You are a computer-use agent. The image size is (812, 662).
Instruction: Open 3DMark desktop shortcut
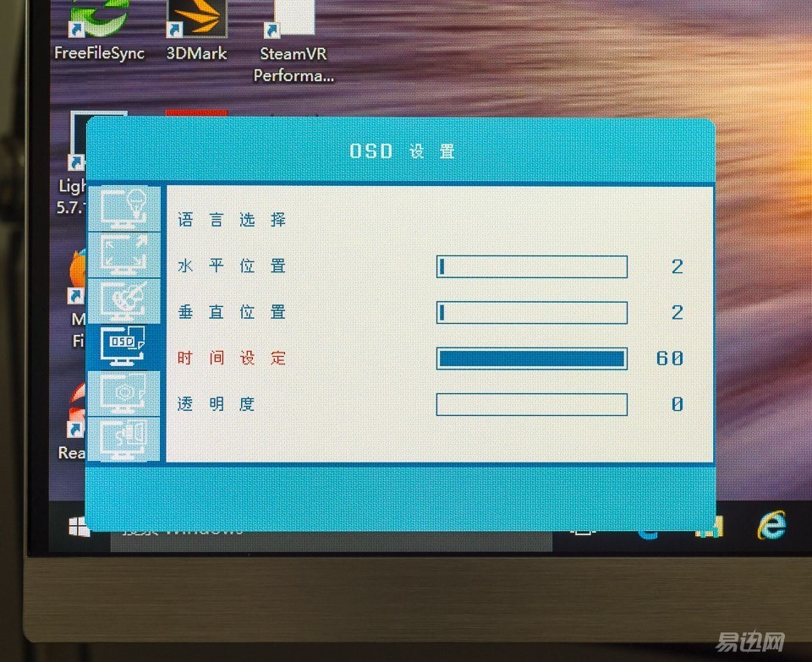click(196, 31)
